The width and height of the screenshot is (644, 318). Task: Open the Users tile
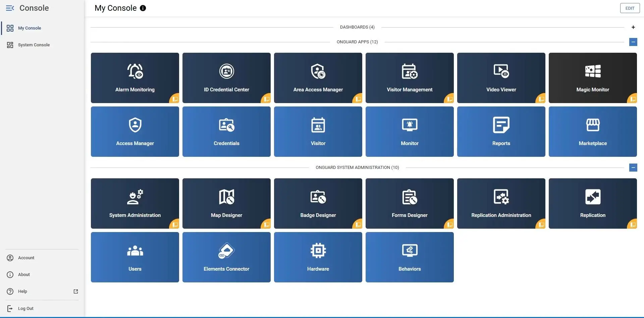tap(135, 257)
